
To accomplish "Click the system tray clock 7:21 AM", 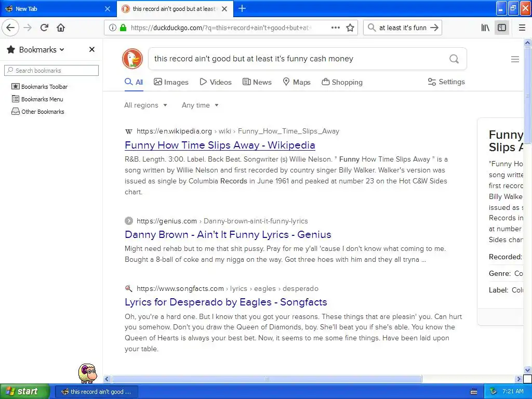I will point(513,391).
